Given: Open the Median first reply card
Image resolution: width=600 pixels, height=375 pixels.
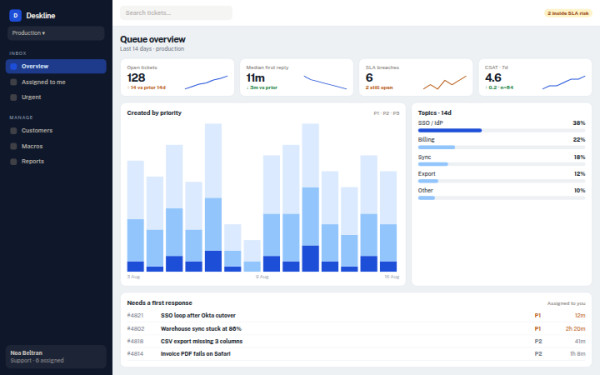Looking at the screenshot, I should [297, 77].
